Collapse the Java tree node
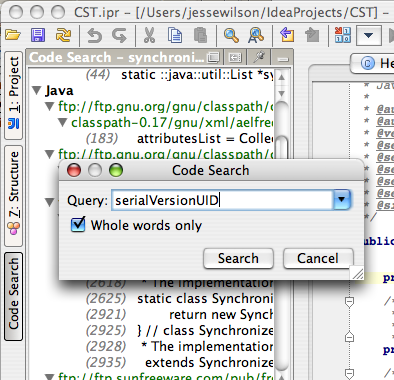Image resolution: width=394 pixels, height=380 pixels. click(x=37, y=90)
